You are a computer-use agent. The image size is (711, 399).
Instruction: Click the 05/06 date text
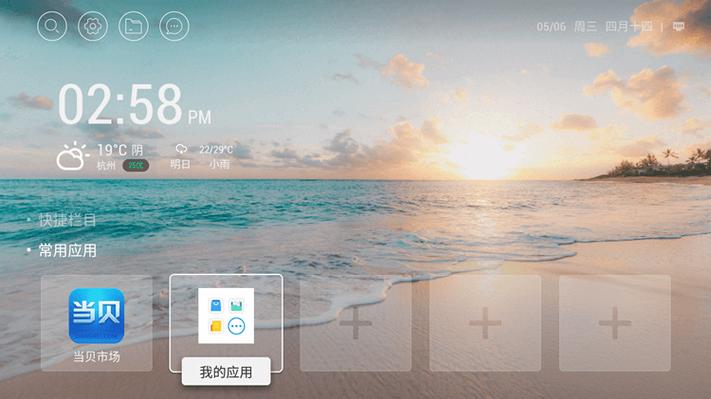click(x=551, y=27)
